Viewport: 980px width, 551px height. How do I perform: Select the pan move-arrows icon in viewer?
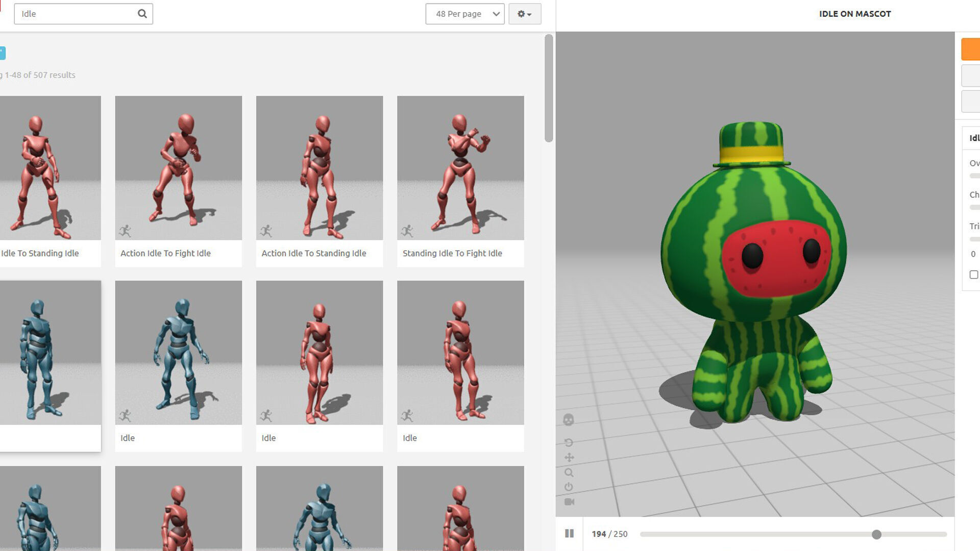569,458
